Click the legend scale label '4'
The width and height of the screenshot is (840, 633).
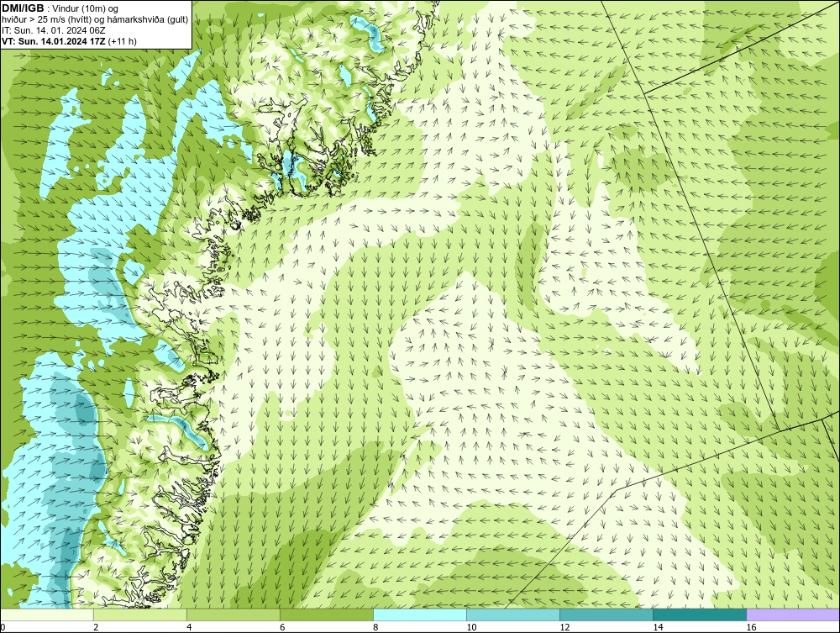click(189, 627)
